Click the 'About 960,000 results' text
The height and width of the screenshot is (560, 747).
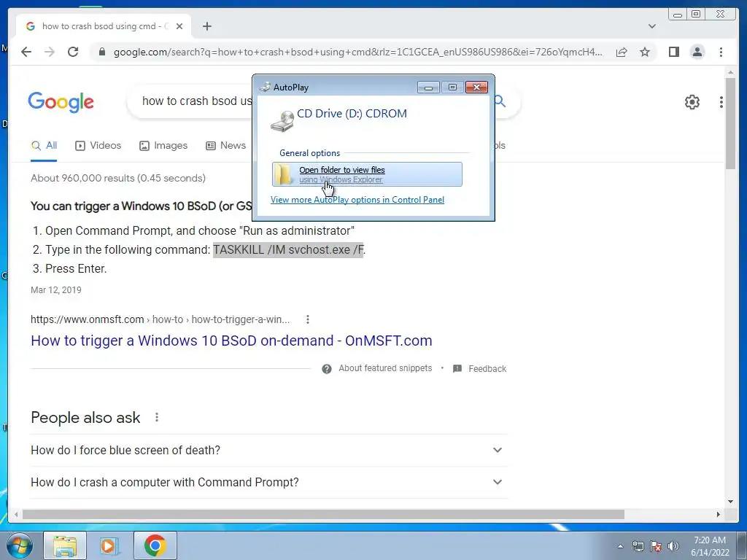click(x=118, y=178)
